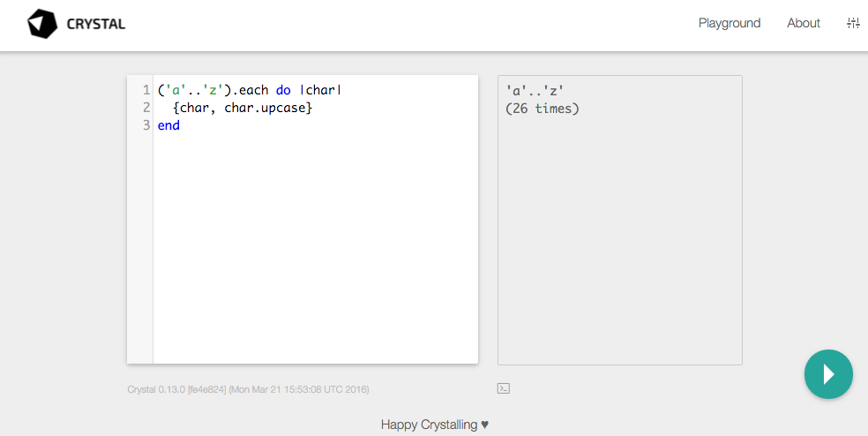This screenshot has width=868, height=436.
Task: Click the heart symbol in the footer
Action: [x=484, y=425]
